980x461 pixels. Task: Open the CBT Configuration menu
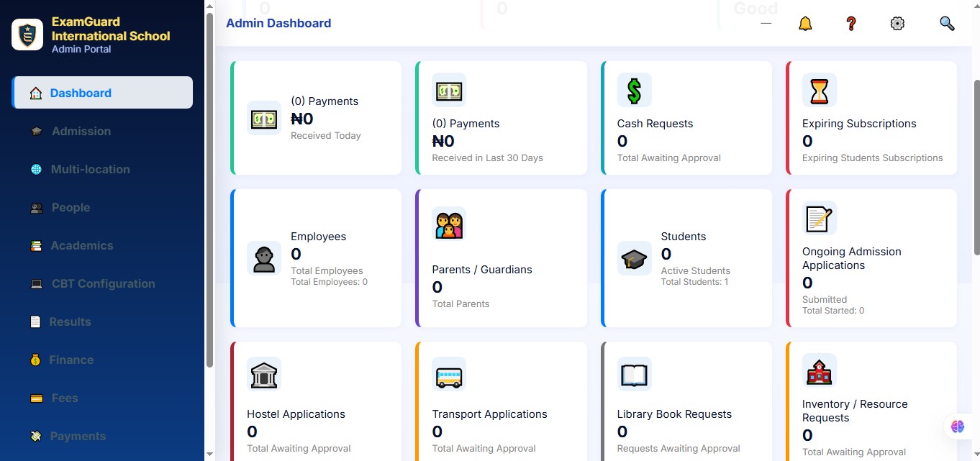tap(102, 283)
